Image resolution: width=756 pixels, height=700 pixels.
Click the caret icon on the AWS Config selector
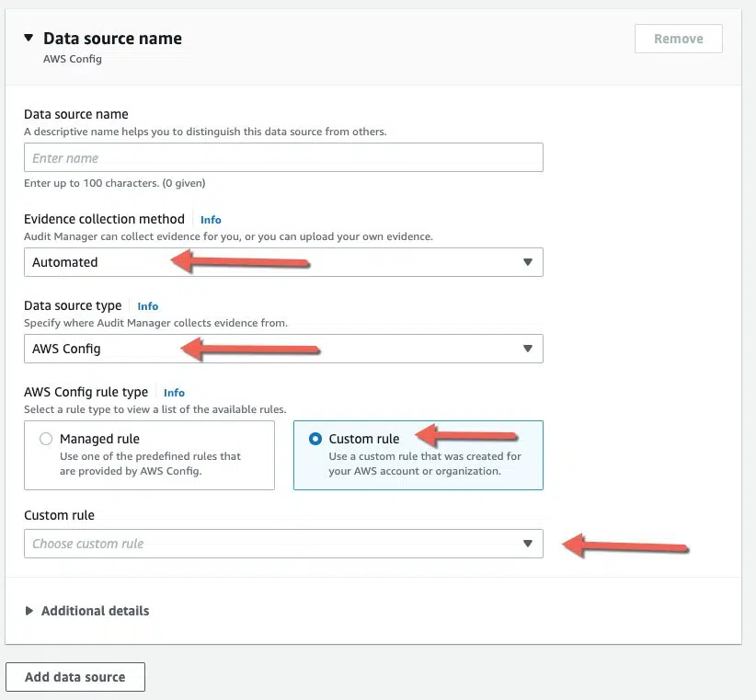click(528, 349)
